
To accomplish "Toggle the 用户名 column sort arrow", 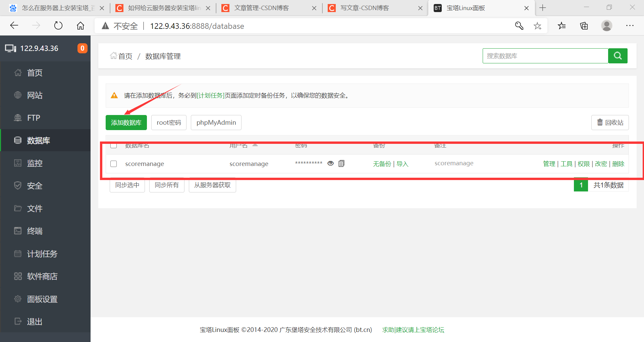I will (255, 146).
